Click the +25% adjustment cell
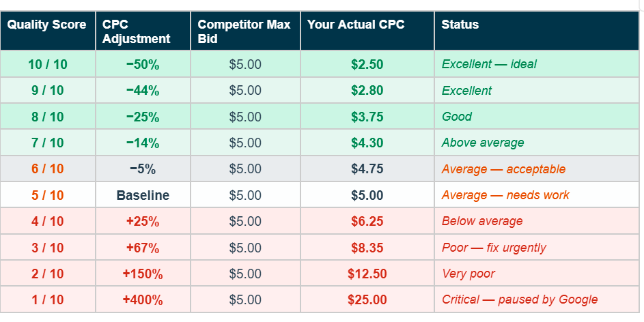The width and height of the screenshot is (644, 322). 143,221
